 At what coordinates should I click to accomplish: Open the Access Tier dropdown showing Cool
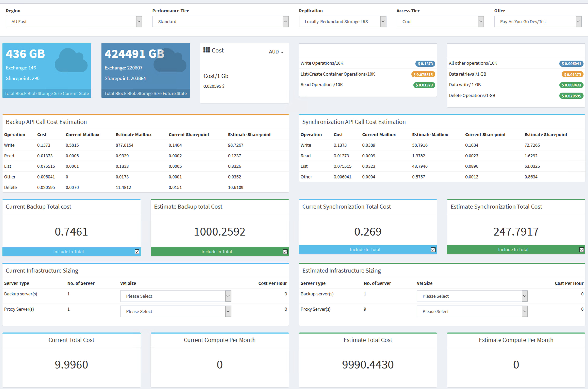tap(440, 22)
